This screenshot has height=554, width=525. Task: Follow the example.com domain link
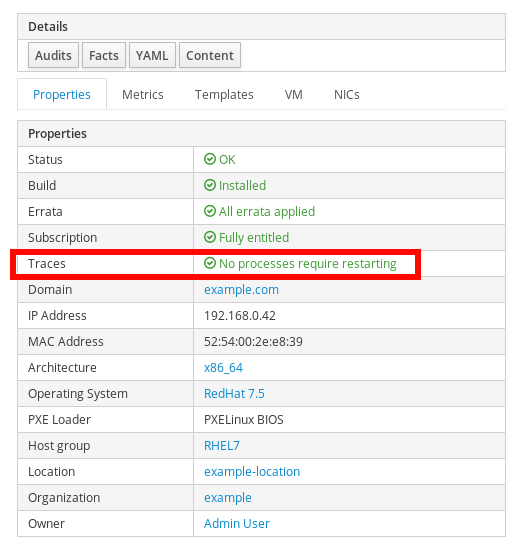point(241,289)
